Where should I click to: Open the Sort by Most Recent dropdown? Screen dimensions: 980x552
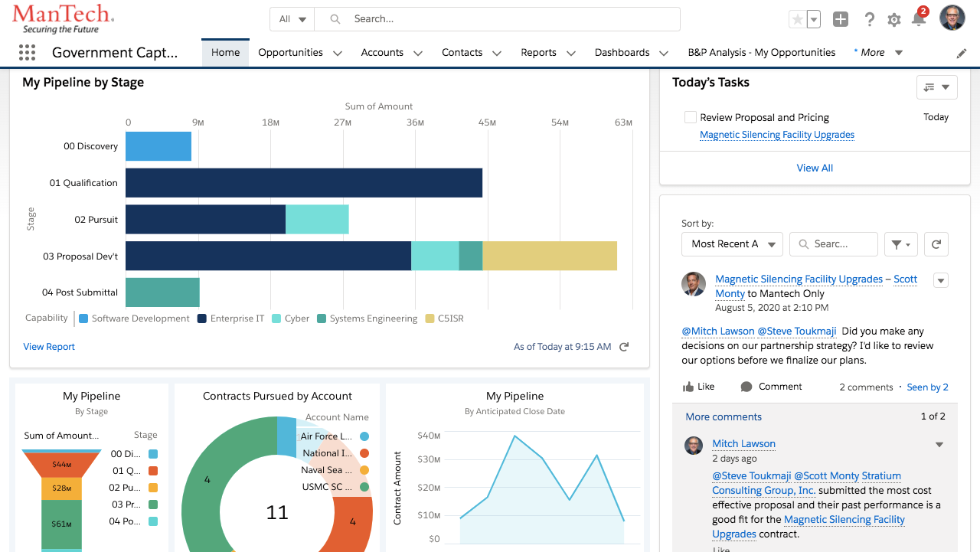tap(732, 244)
